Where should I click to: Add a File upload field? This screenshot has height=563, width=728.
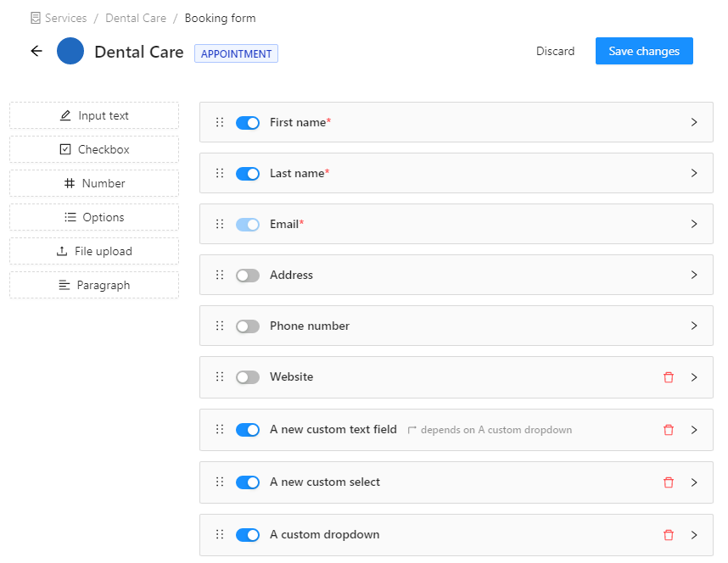94,251
